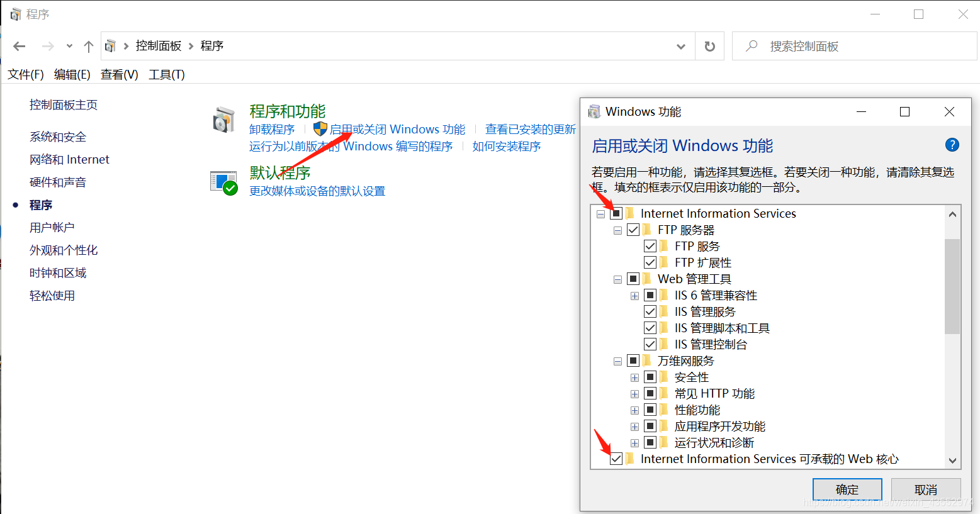Image resolution: width=980 pixels, height=514 pixels.
Task: Open 外观和个性化 category
Action: (x=64, y=250)
